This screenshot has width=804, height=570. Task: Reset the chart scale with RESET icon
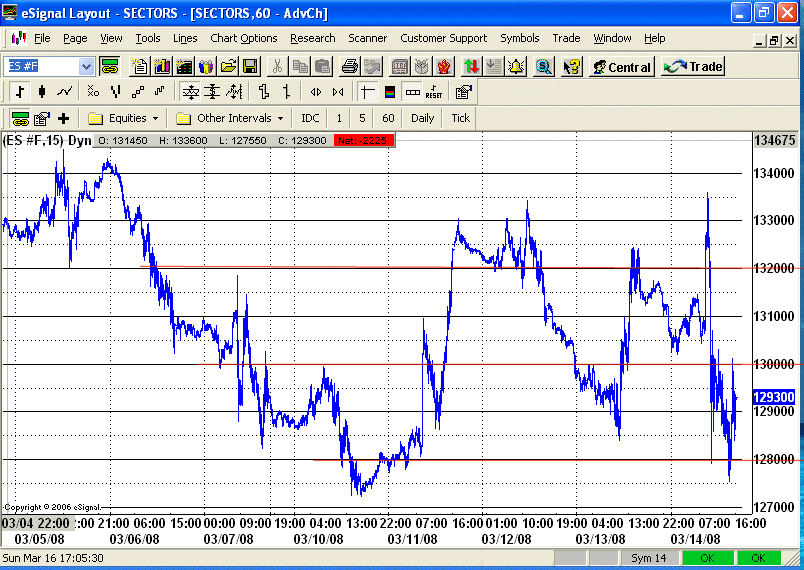(434, 92)
